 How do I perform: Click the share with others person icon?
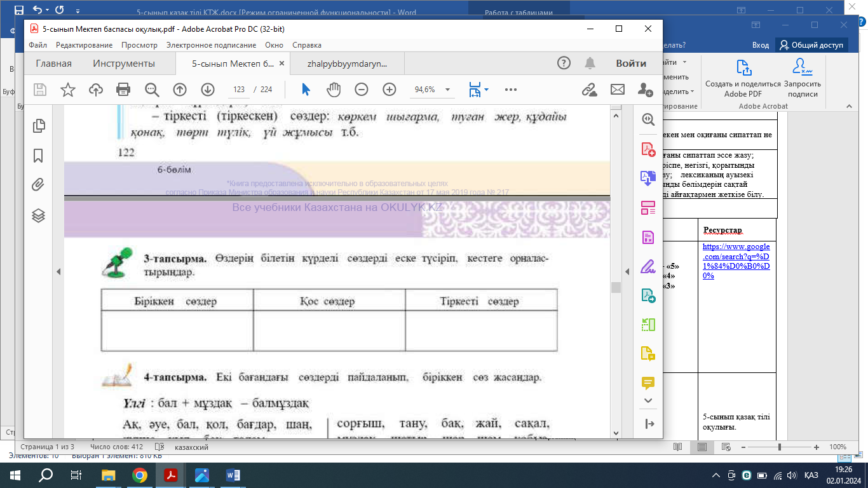(645, 90)
